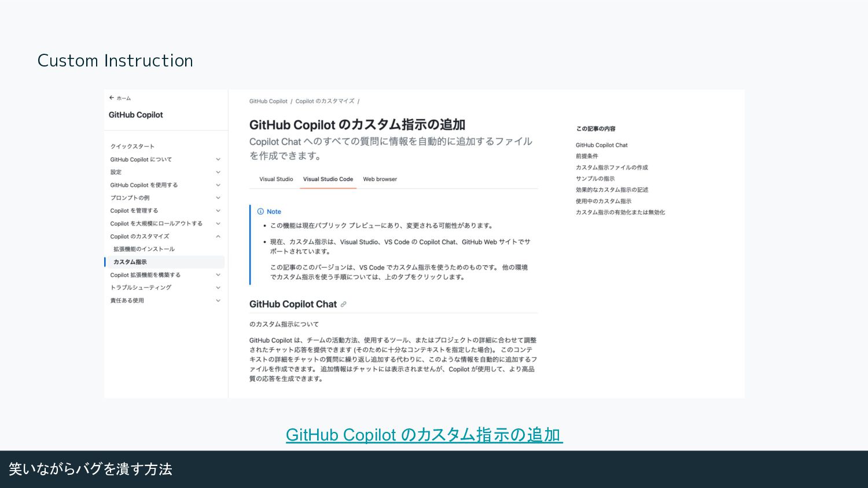Click the この記事の内容 heading
The image size is (868, 488).
pos(596,129)
